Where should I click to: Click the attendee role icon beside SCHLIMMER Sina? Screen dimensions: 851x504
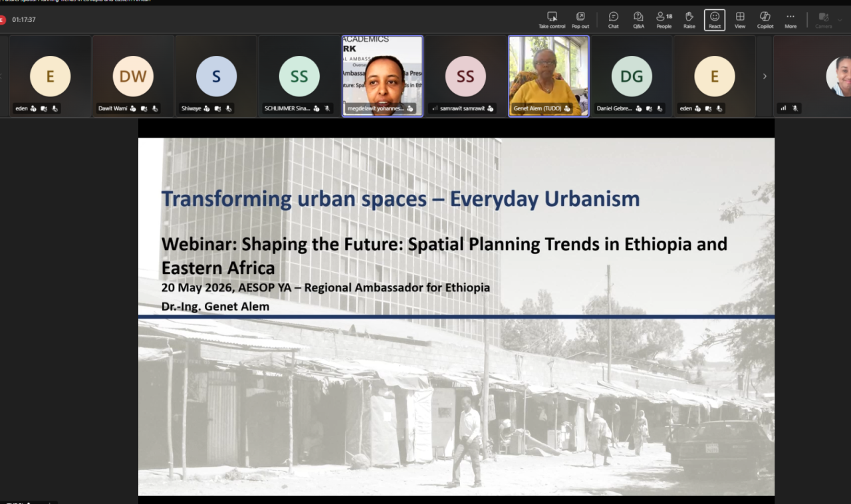coord(316,108)
